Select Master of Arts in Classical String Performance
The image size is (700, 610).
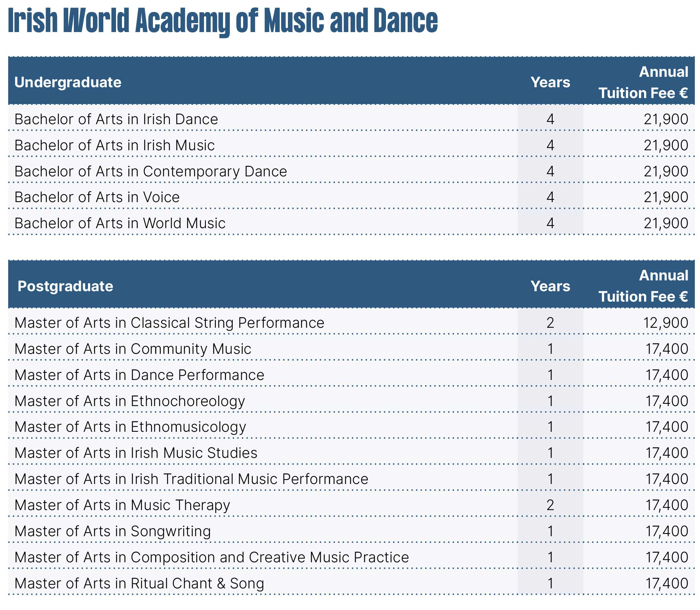[x=169, y=323]
